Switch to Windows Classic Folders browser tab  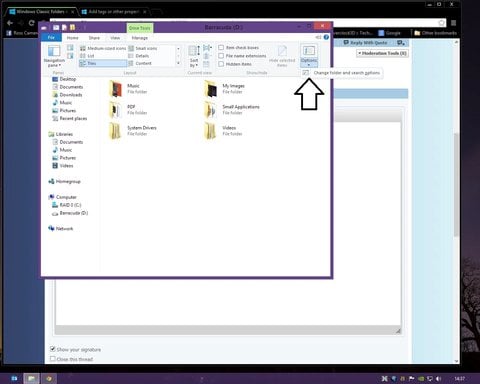pyautogui.click(x=41, y=12)
